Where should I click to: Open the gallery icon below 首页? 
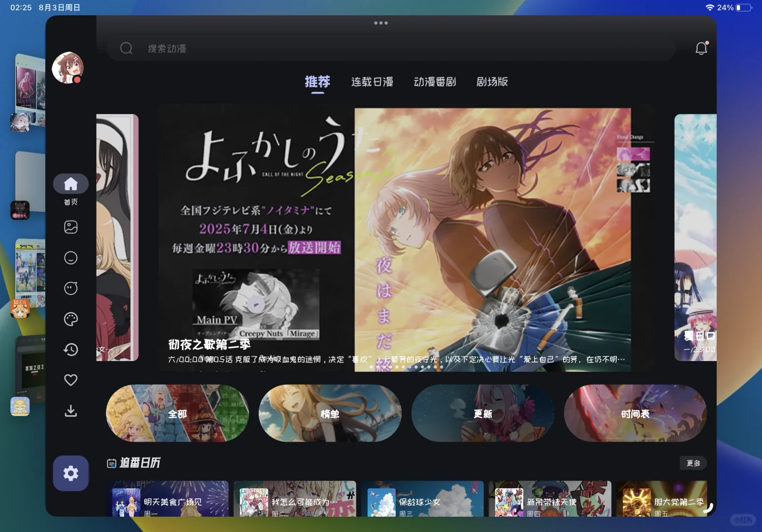tap(70, 227)
